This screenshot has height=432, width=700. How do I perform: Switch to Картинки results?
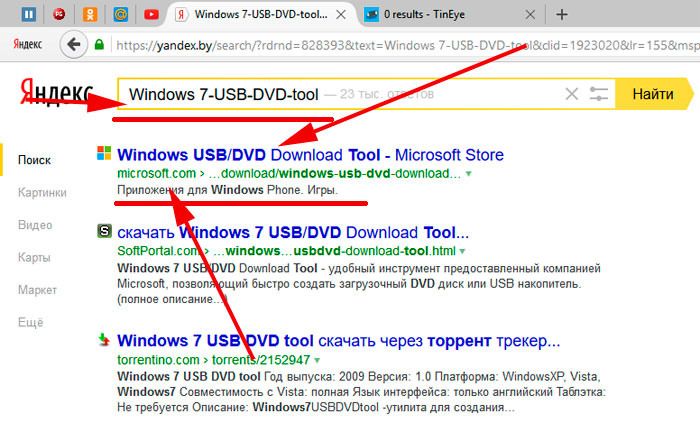click(x=42, y=192)
